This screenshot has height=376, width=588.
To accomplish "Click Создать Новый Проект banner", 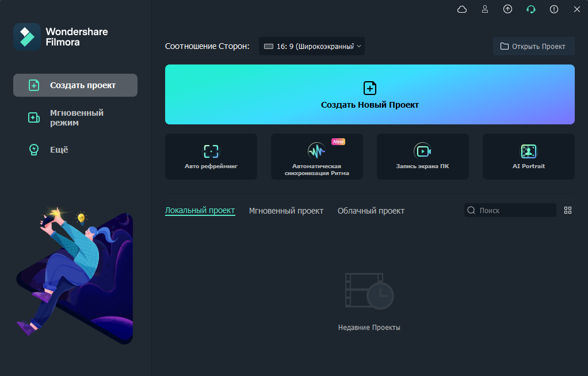I will [x=370, y=94].
